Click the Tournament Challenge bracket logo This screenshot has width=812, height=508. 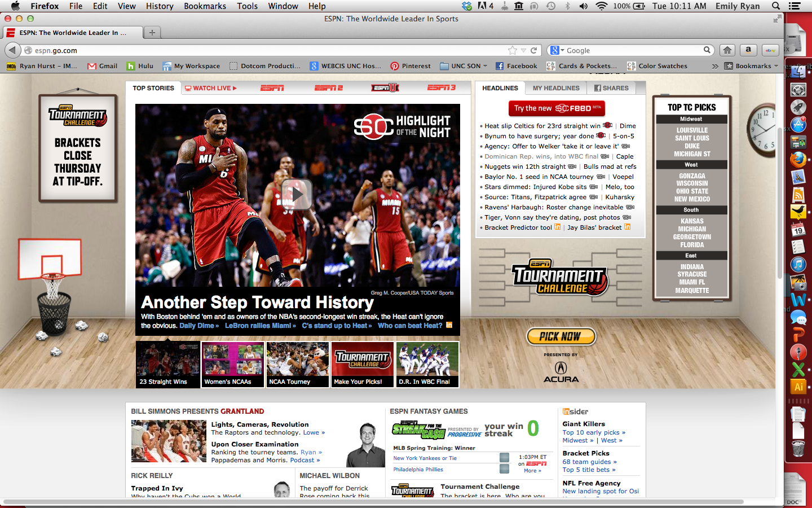click(x=560, y=277)
